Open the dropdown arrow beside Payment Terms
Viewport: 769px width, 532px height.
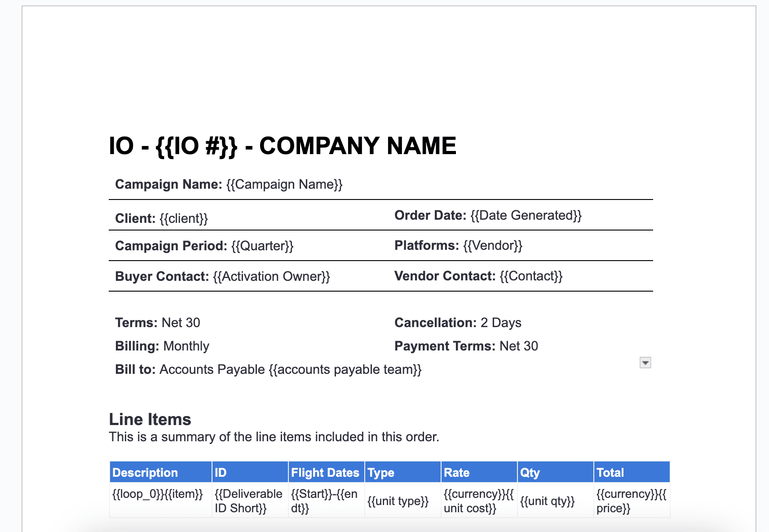(x=645, y=362)
